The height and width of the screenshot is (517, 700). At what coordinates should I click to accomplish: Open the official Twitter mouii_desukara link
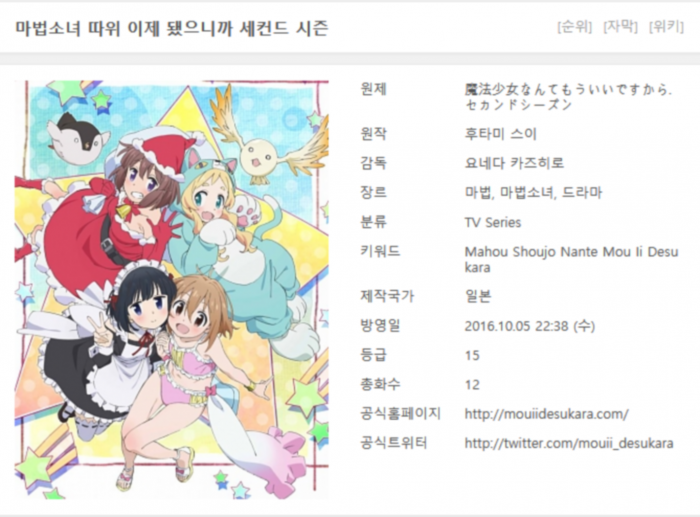pyautogui.click(x=569, y=443)
